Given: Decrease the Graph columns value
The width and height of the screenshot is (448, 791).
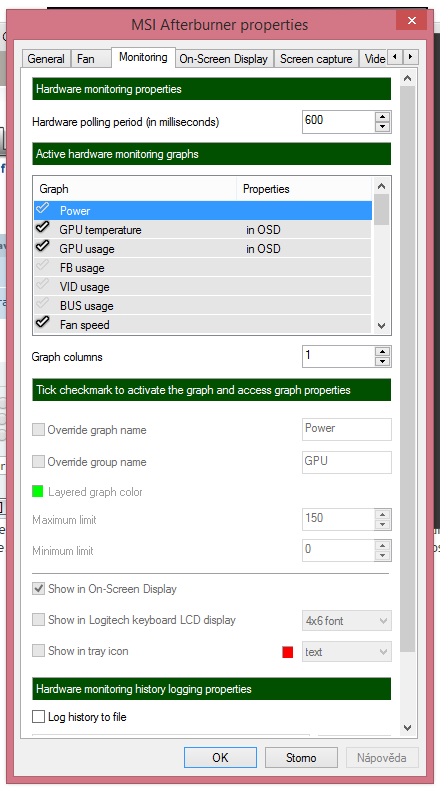Looking at the screenshot, I should point(383,362).
